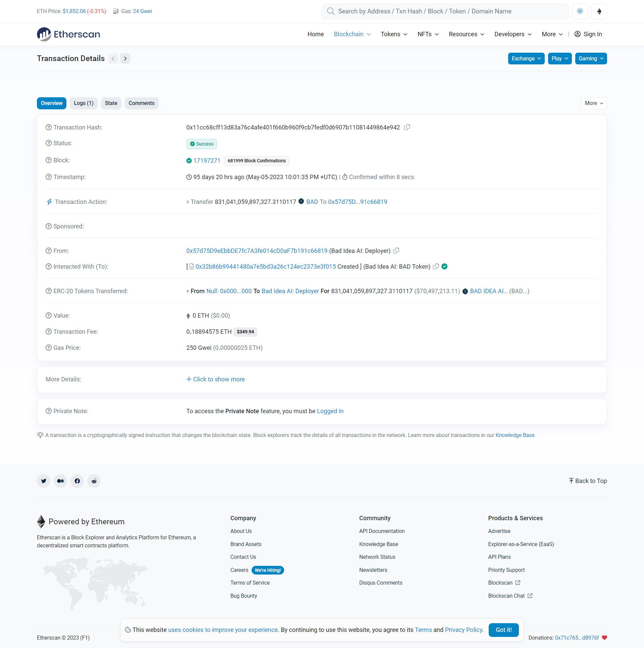Viewport: 644px width, 648px height.
Task: Copy the From deployer address
Action: 396,251
